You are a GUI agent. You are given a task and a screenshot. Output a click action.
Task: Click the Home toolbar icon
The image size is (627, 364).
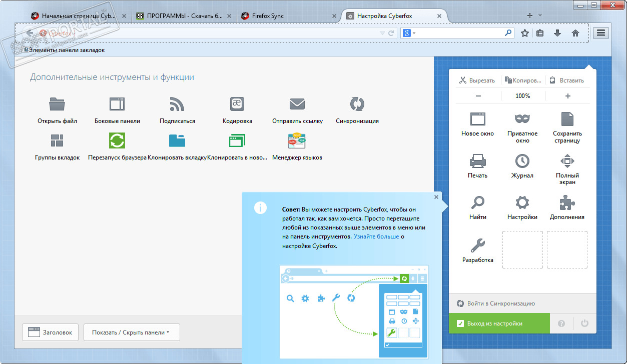pos(575,33)
